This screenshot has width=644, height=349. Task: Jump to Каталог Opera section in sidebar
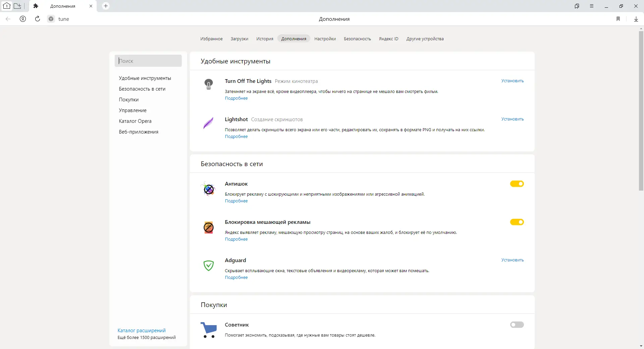[x=135, y=121]
